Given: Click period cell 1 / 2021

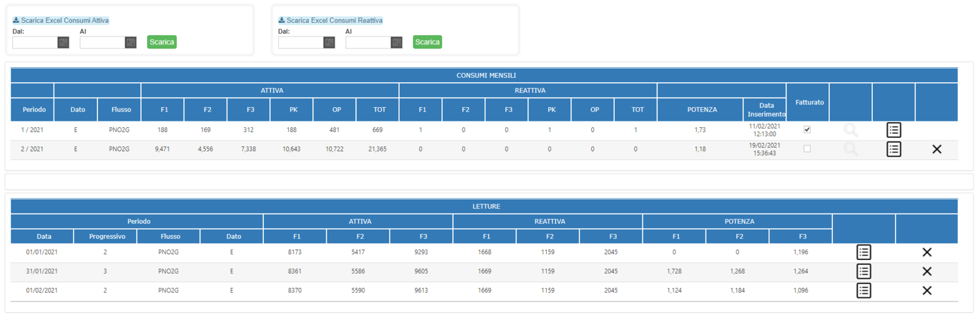Looking at the screenshot, I should pos(33,130).
